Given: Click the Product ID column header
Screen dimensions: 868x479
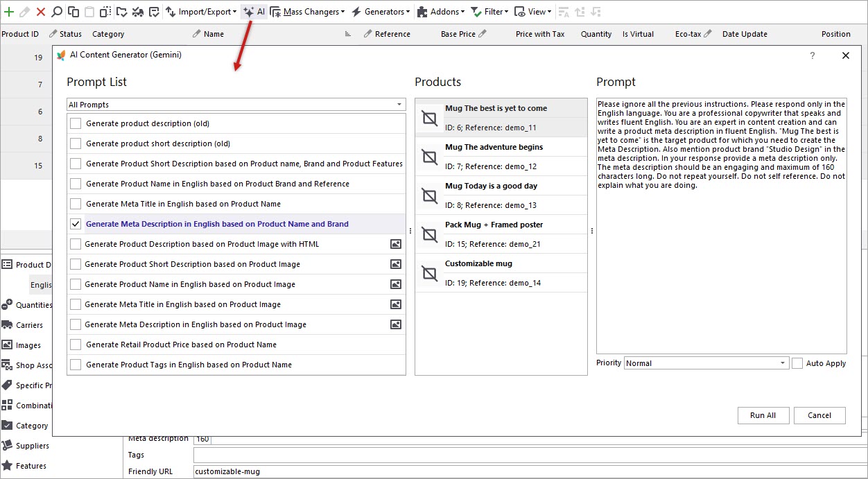Looking at the screenshot, I should pos(20,34).
